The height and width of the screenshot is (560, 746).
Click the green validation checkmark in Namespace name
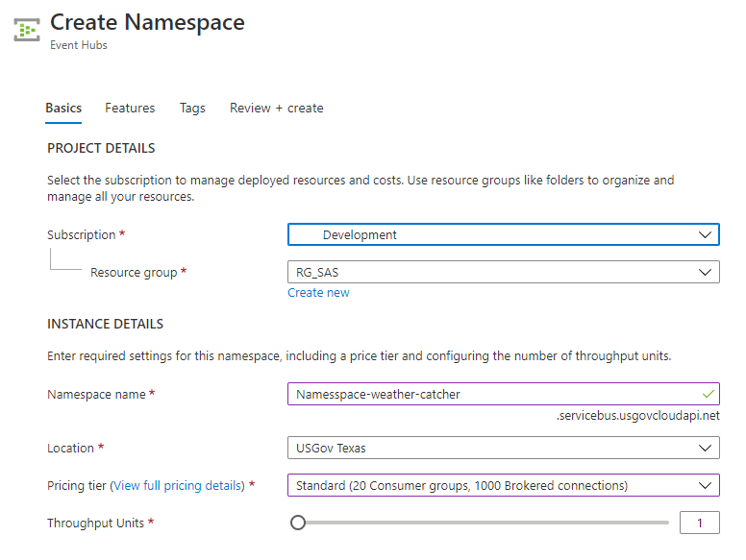coord(708,394)
